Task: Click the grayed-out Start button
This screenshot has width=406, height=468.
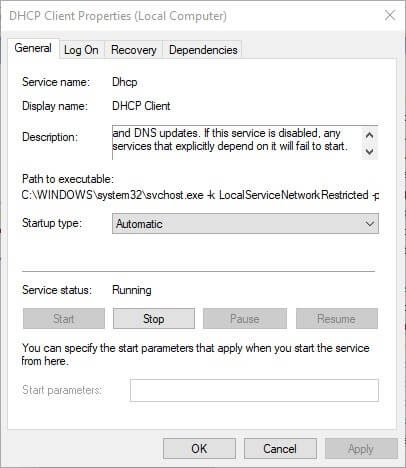Action: (x=64, y=319)
